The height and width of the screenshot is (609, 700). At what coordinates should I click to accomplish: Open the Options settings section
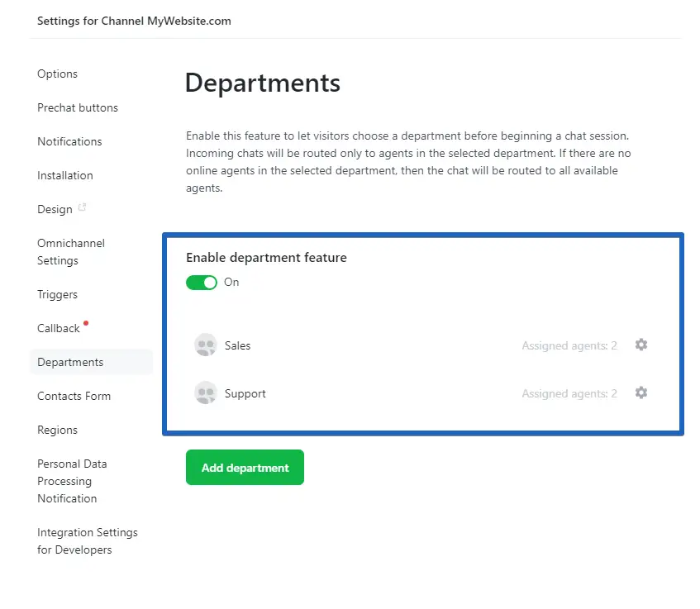[57, 74]
